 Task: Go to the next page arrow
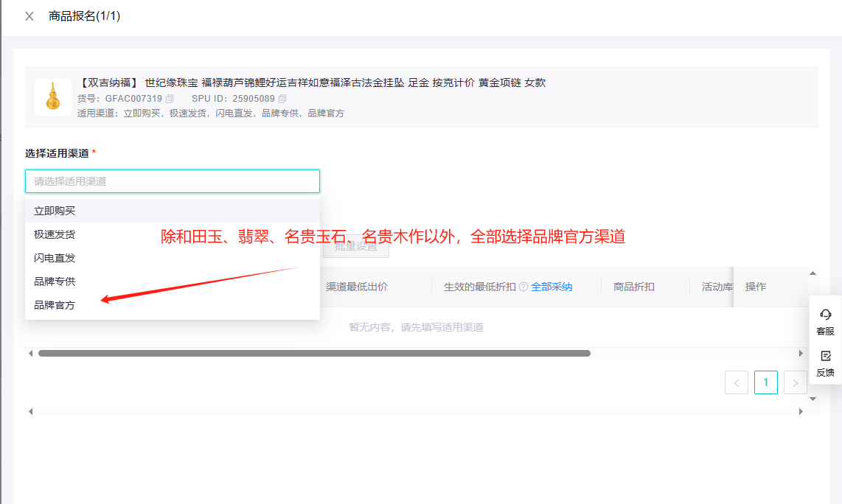[x=795, y=382]
